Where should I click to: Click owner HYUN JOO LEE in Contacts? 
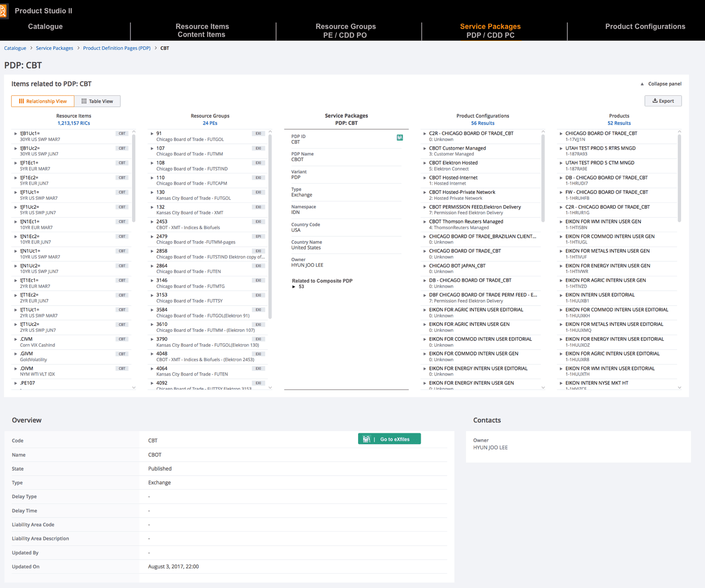(x=490, y=447)
